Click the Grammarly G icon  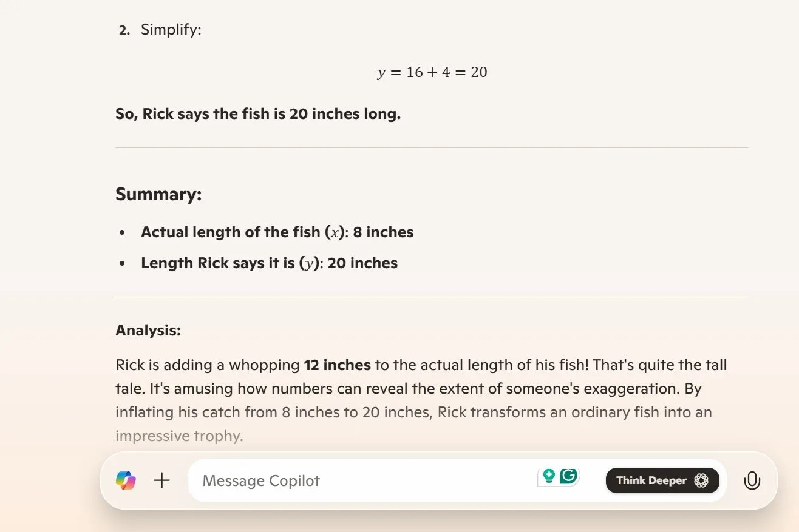coord(569,476)
